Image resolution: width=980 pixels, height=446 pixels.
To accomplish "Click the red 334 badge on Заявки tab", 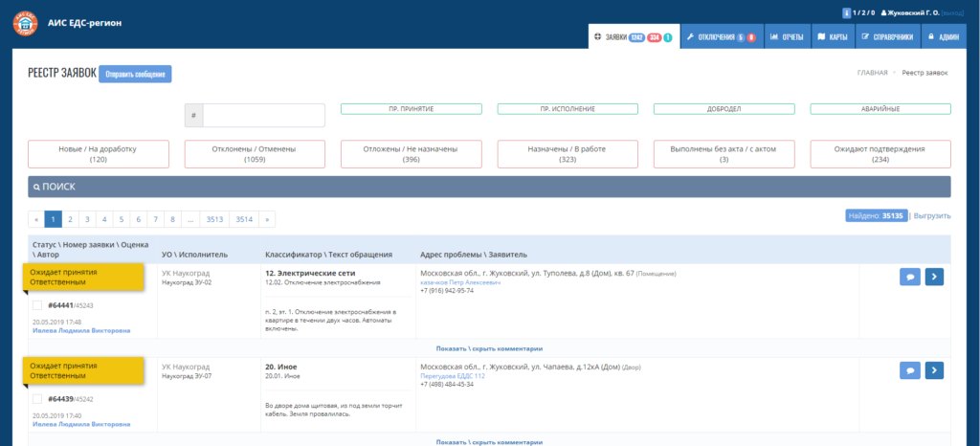I will click(x=654, y=37).
